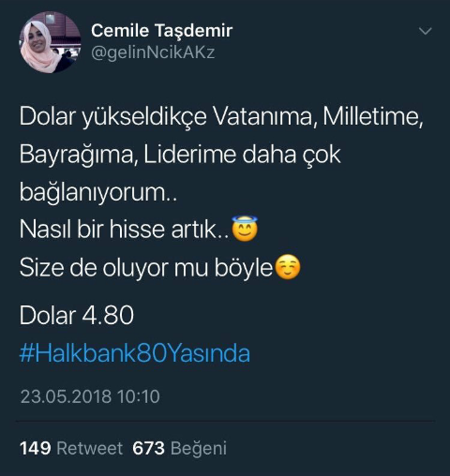Open the tweet options chevron menu

point(425,31)
